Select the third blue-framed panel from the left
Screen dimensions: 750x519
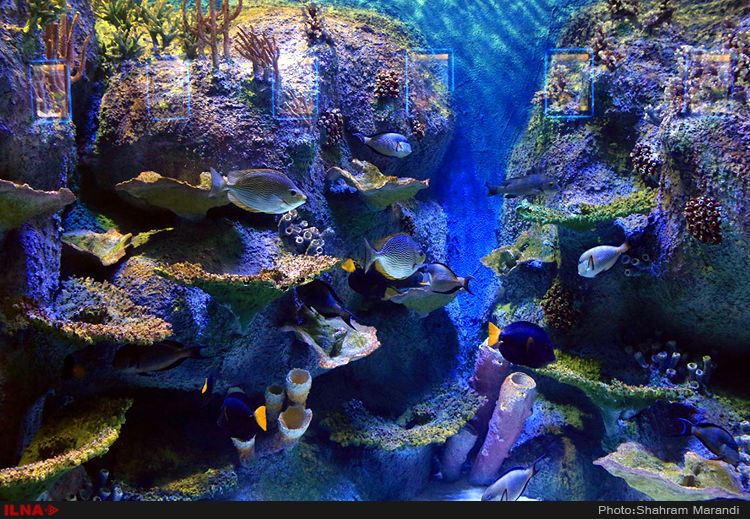click(x=295, y=88)
